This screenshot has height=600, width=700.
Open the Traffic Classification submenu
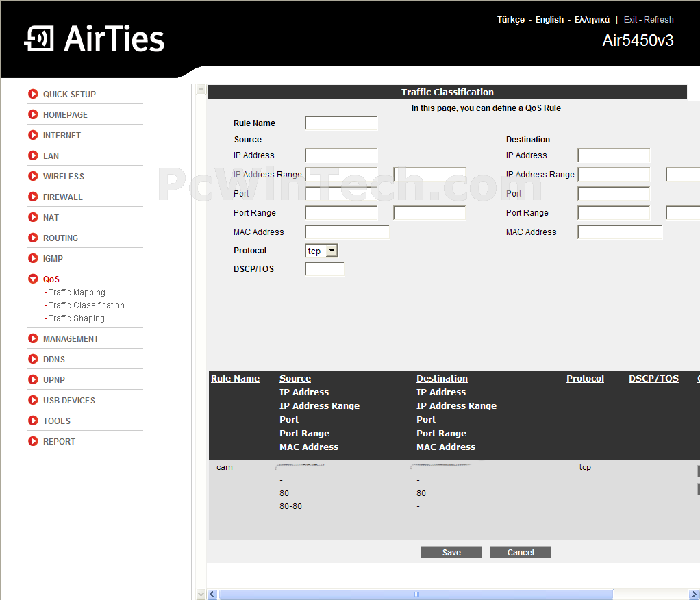coord(86,305)
